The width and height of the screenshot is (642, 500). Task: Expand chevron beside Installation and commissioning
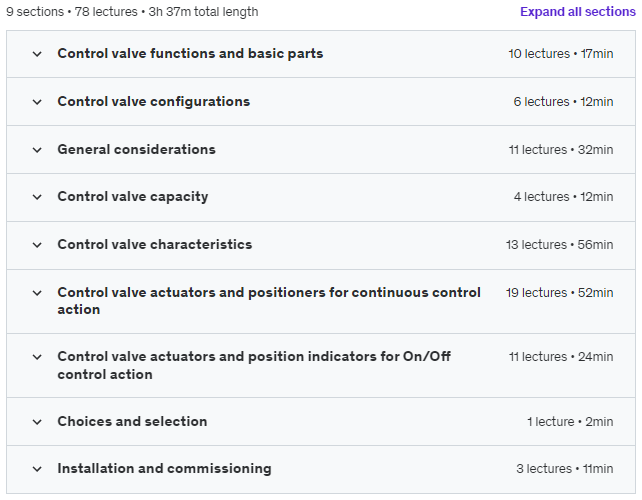[x=37, y=469]
